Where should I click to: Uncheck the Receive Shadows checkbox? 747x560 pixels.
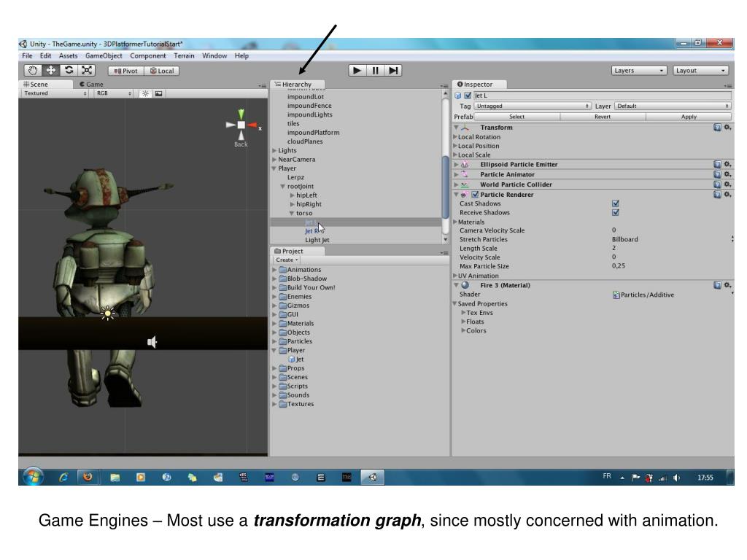[616, 213]
